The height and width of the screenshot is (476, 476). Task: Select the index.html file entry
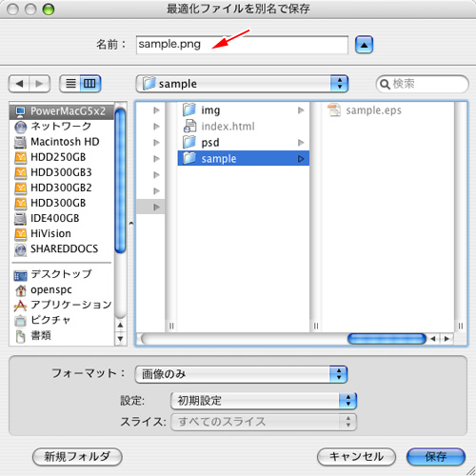tap(244, 127)
